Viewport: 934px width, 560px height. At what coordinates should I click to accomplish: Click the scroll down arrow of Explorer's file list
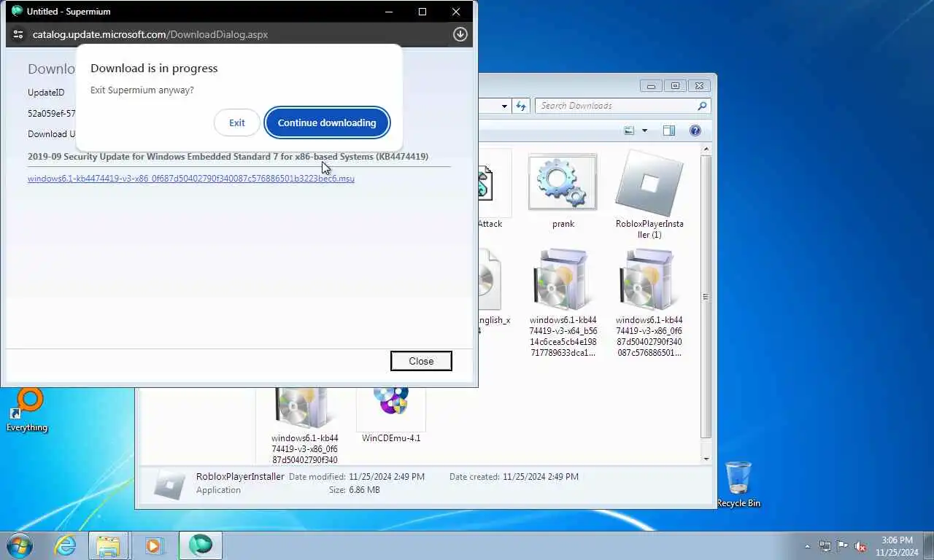tap(706, 459)
